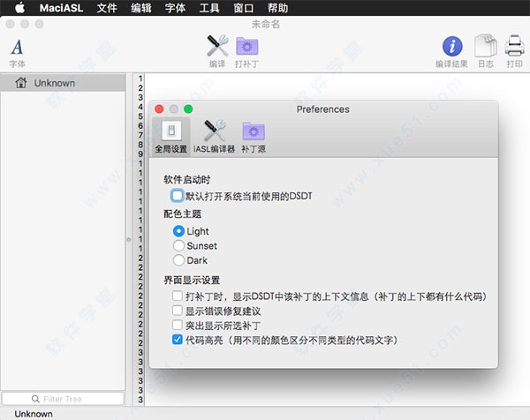Viewport: 530px width, 420px height.
Task: Enable 突出显示所选补丁 checkbox
Action: (178, 325)
